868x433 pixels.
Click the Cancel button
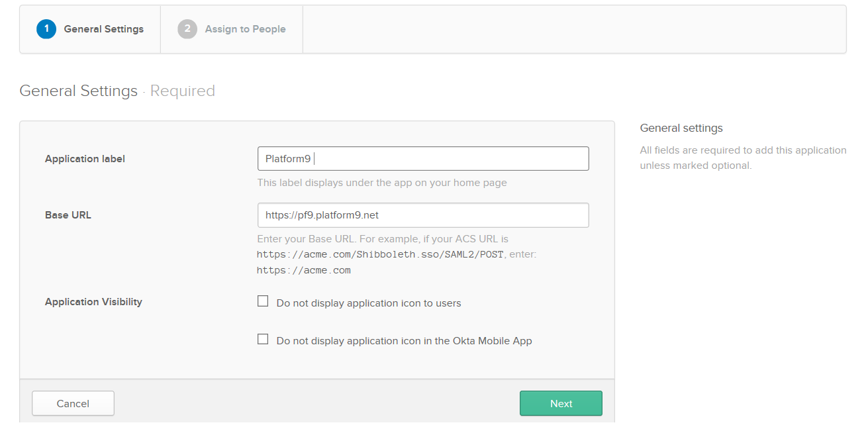click(x=73, y=403)
